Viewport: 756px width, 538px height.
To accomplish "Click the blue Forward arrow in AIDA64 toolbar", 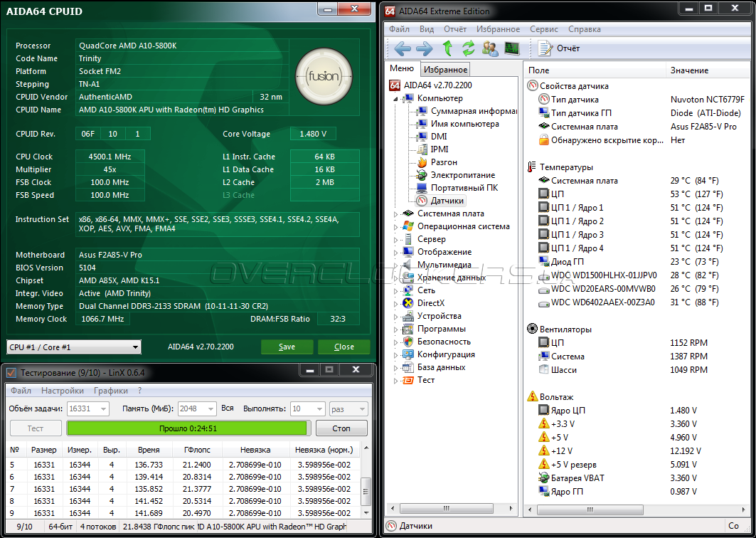I will 424,48.
